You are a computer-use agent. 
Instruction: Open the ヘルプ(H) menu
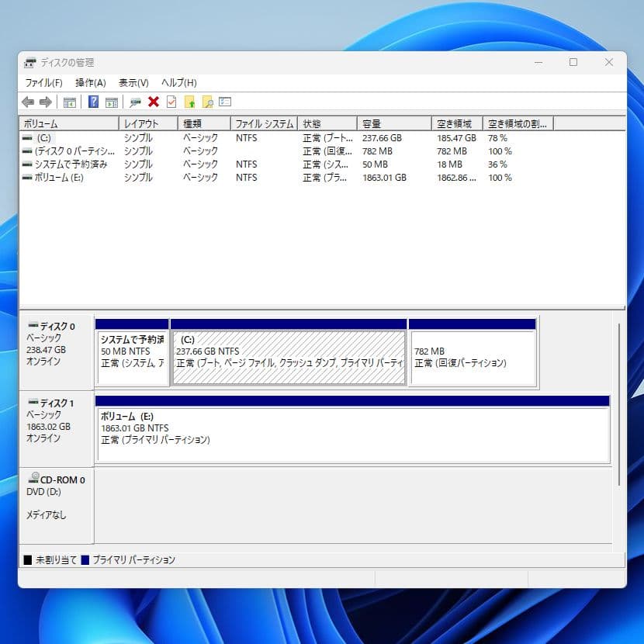177,82
